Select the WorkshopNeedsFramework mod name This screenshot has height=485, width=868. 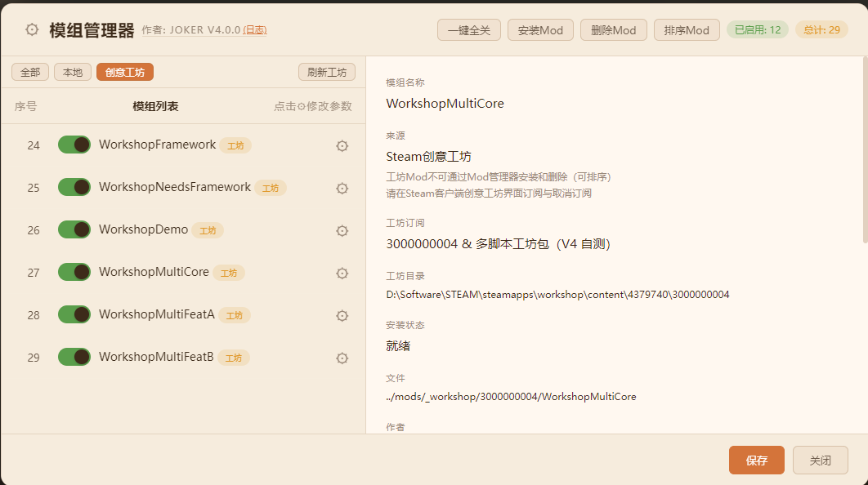point(175,187)
